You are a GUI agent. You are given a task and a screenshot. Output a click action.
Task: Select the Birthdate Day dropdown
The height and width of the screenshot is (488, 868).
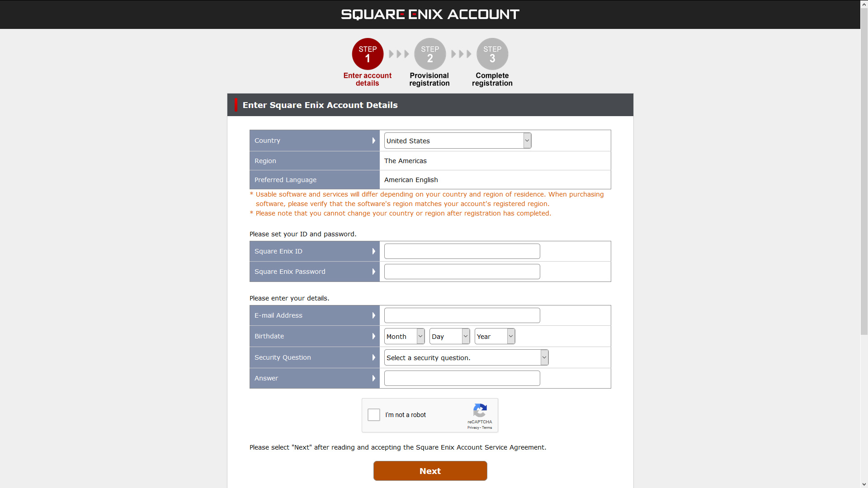click(x=449, y=336)
